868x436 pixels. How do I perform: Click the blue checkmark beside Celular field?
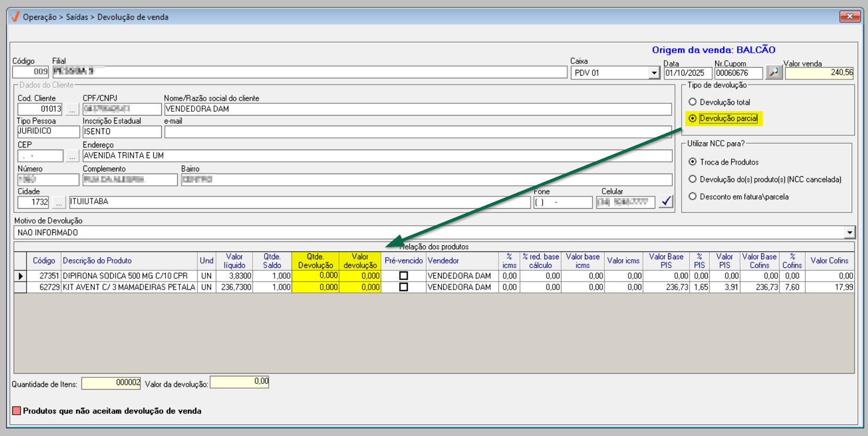pyautogui.click(x=666, y=202)
